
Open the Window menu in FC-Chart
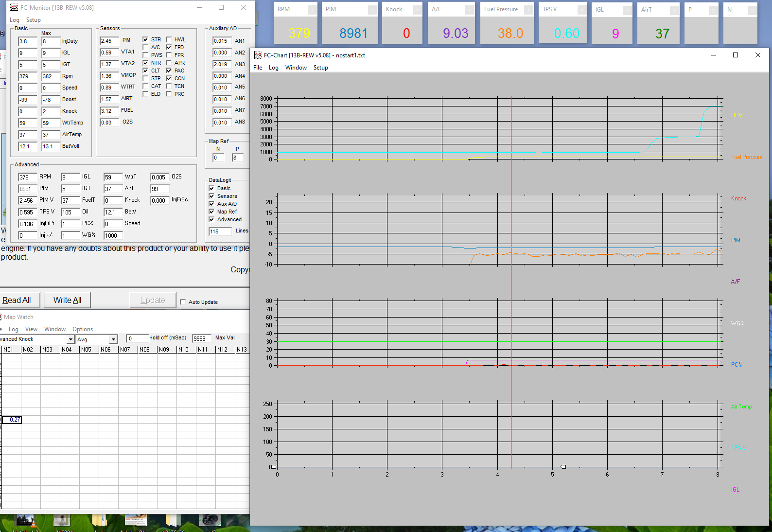pyautogui.click(x=296, y=68)
